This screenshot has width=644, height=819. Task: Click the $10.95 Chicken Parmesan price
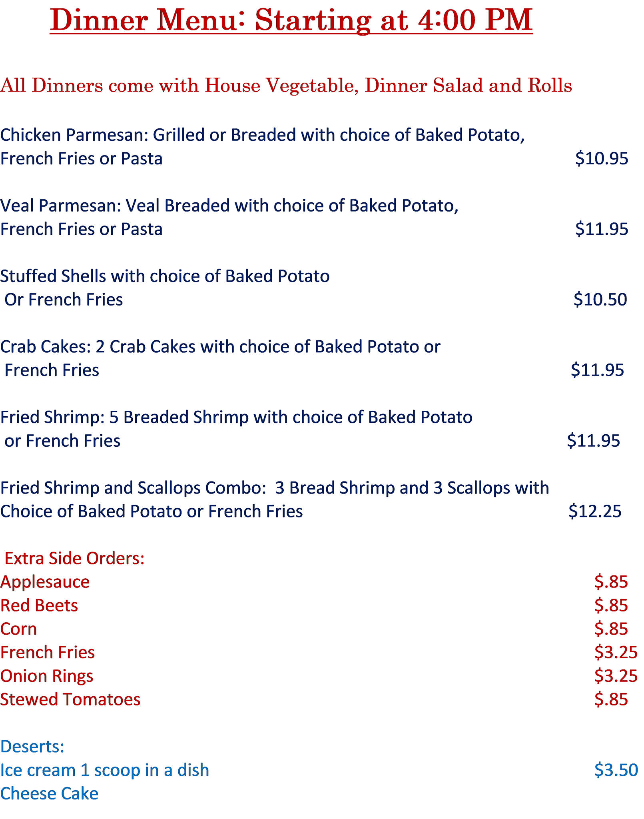[601, 159]
